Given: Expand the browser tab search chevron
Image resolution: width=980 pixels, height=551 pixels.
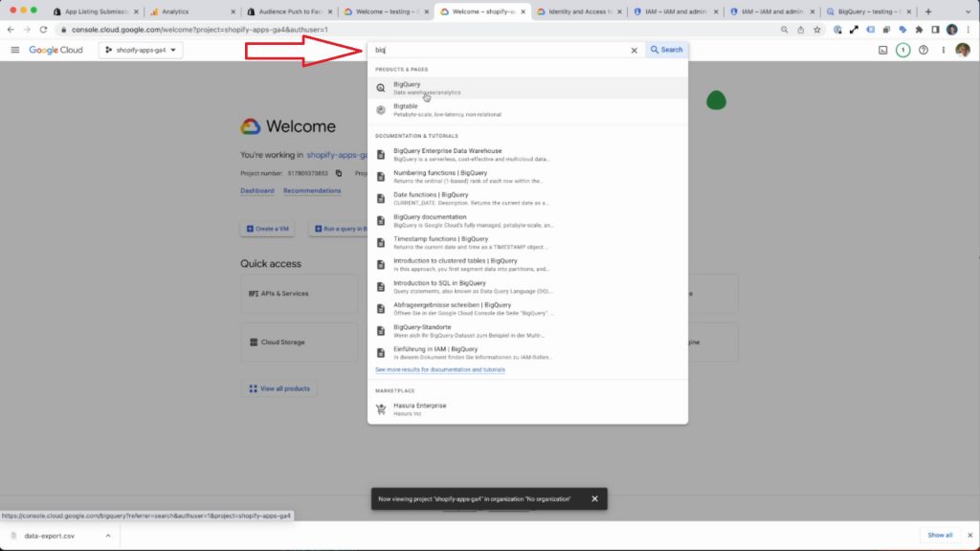Looking at the screenshot, I should 969,11.
